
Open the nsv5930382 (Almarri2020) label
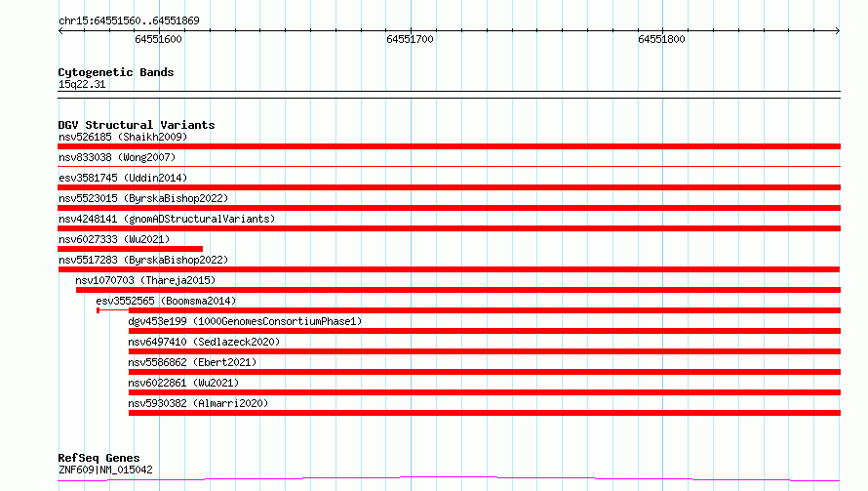click(x=198, y=403)
